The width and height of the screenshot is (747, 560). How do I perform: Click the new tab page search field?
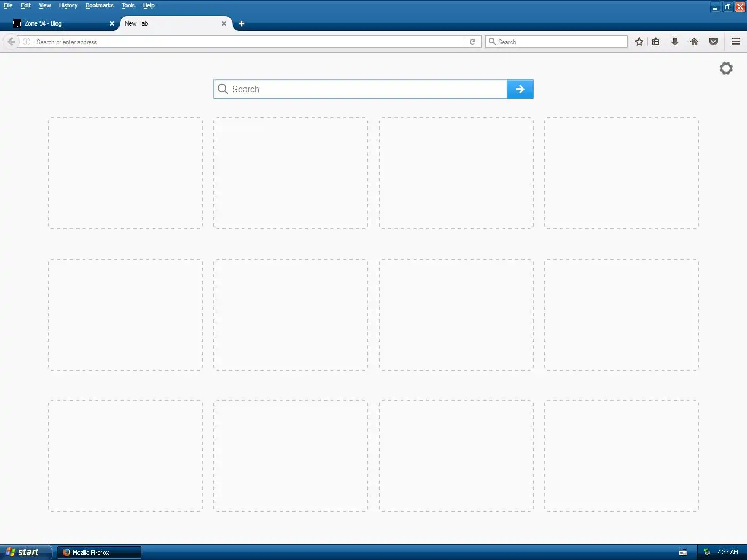point(360,89)
